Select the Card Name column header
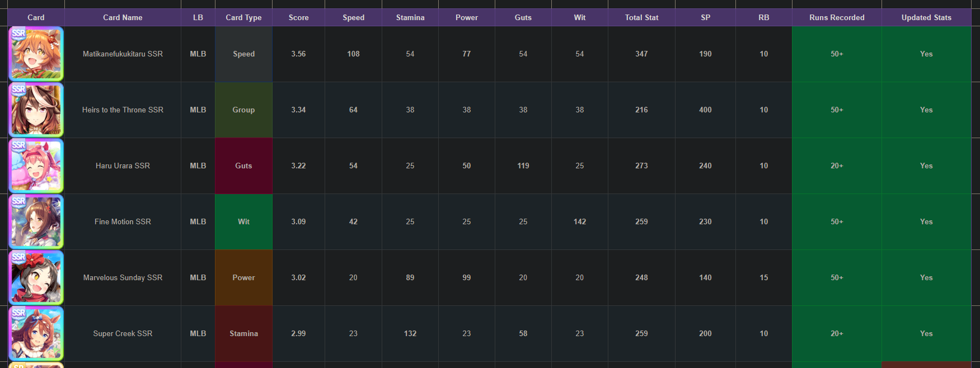The height and width of the screenshot is (368, 980). click(x=123, y=17)
